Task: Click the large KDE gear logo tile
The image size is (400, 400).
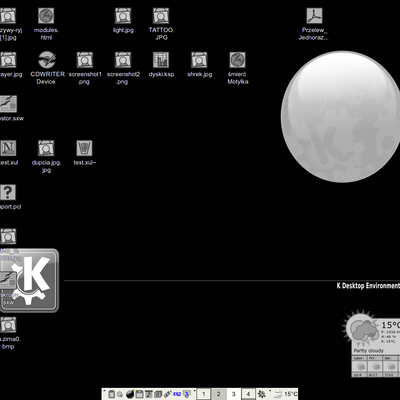Action: 29,280
